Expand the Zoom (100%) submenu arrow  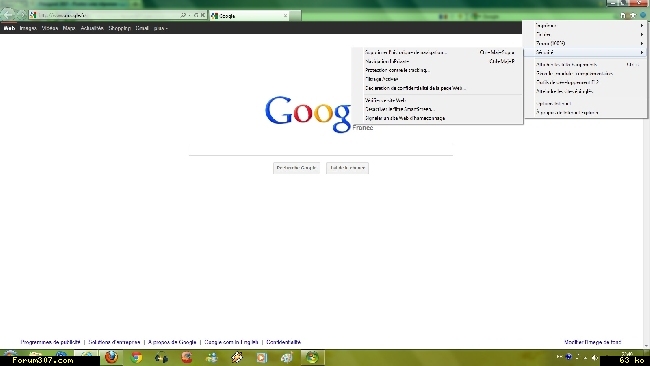point(642,43)
